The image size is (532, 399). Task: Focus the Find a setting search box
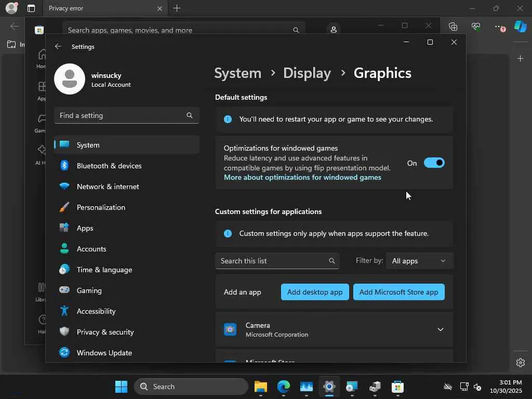tap(122, 115)
